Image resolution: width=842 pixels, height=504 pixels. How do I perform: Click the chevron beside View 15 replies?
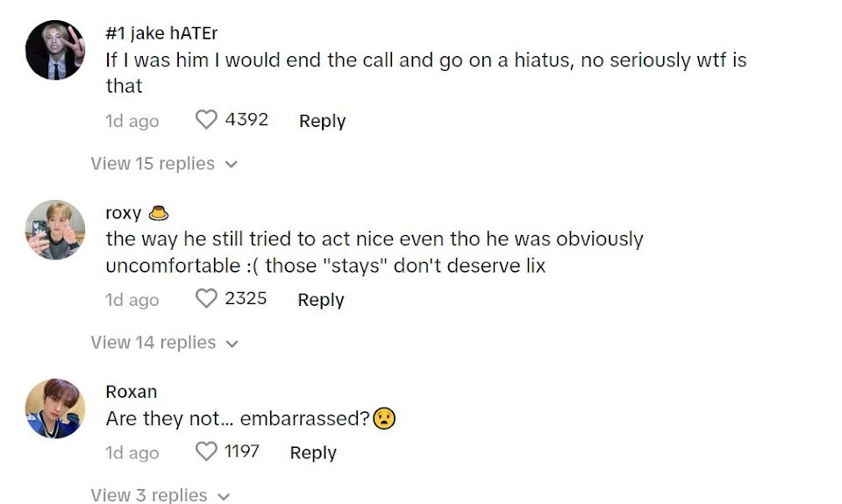pyautogui.click(x=232, y=165)
